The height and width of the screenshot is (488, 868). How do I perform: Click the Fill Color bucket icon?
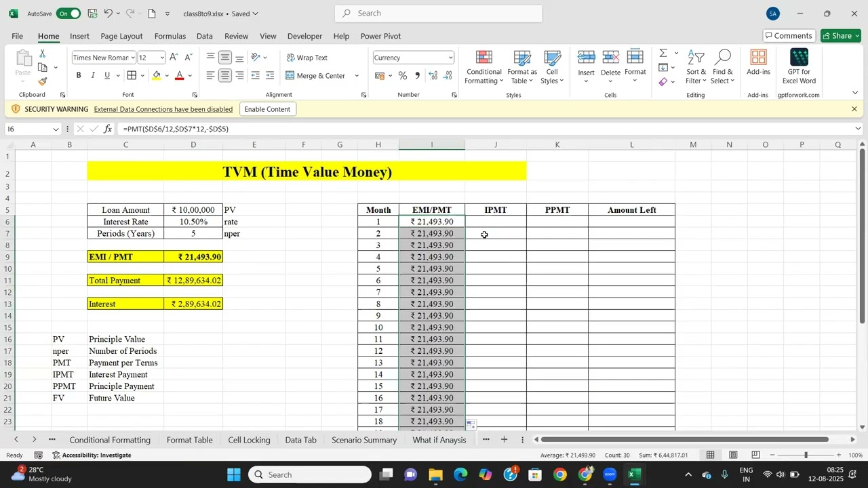[157, 75]
